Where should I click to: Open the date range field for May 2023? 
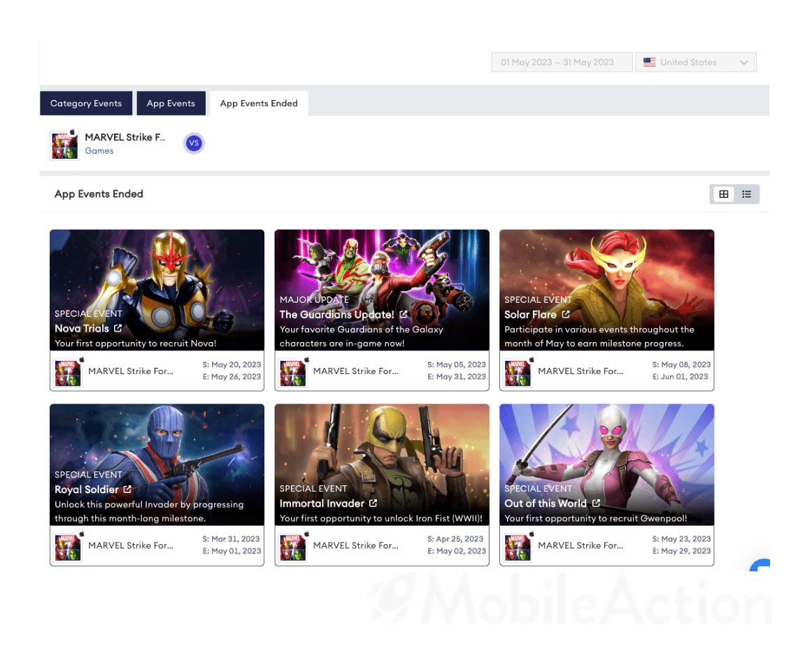point(562,62)
